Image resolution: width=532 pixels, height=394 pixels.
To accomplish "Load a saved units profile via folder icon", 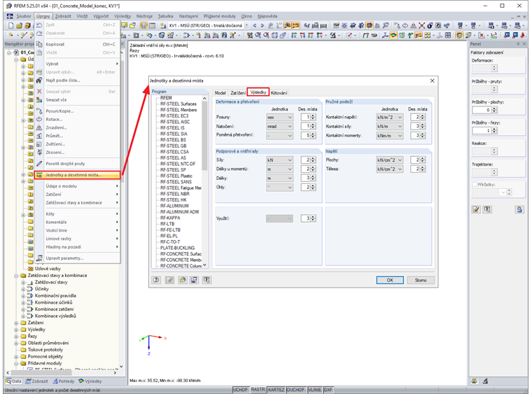I will (x=183, y=280).
